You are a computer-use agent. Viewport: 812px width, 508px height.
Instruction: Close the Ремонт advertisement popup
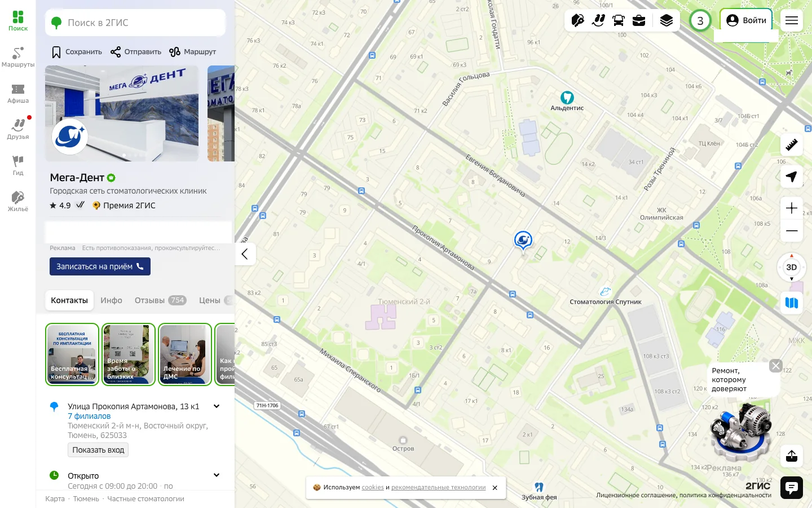pyautogui.click(x=776, y=366)
